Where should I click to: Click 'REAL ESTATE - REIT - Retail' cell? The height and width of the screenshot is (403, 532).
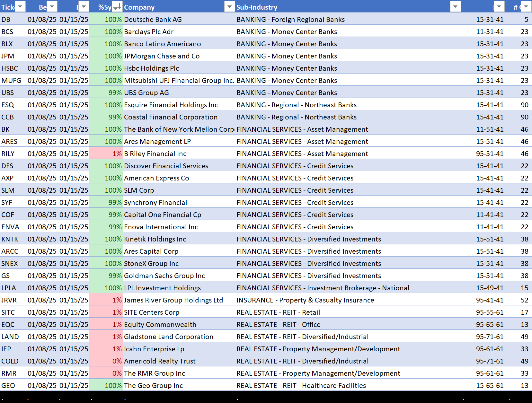349,312
